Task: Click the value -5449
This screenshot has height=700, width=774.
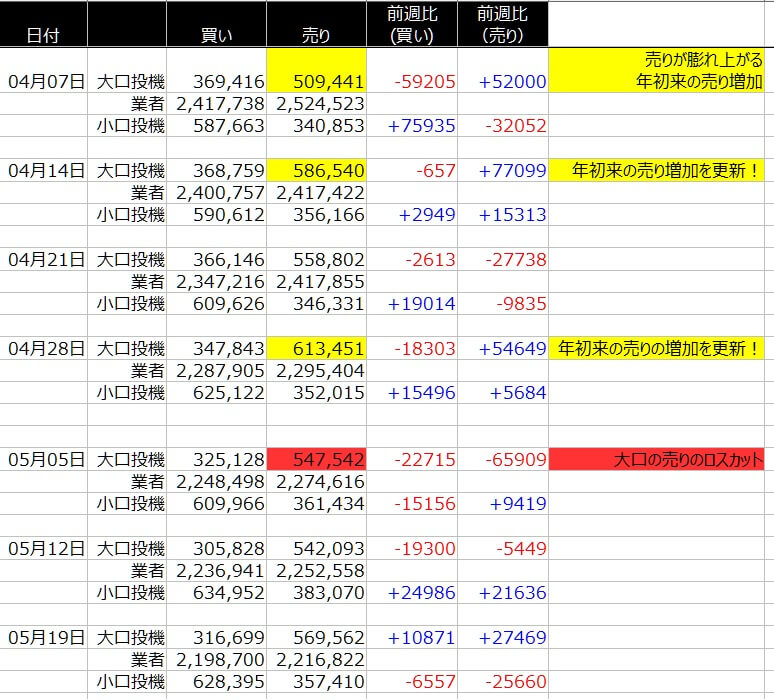Action: pos(521,549)
